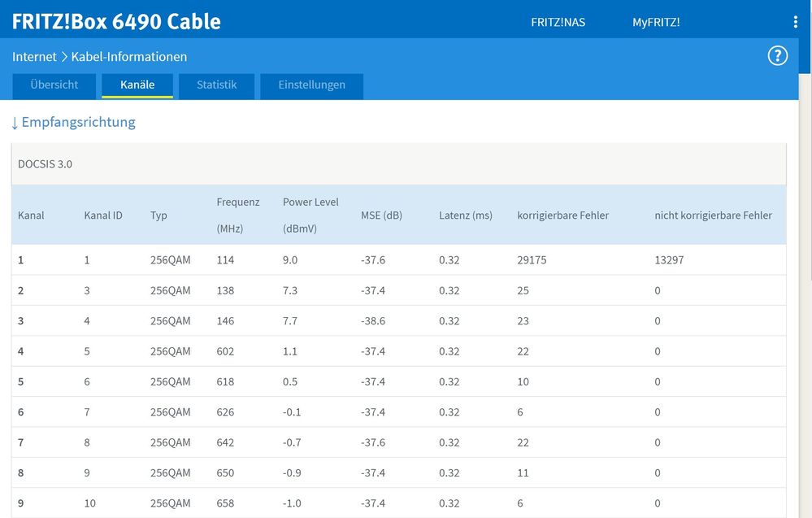This screenshot has height=518, width=812.
Task: Click the korrigierbare Fehler column header
Action: point(562,215)
